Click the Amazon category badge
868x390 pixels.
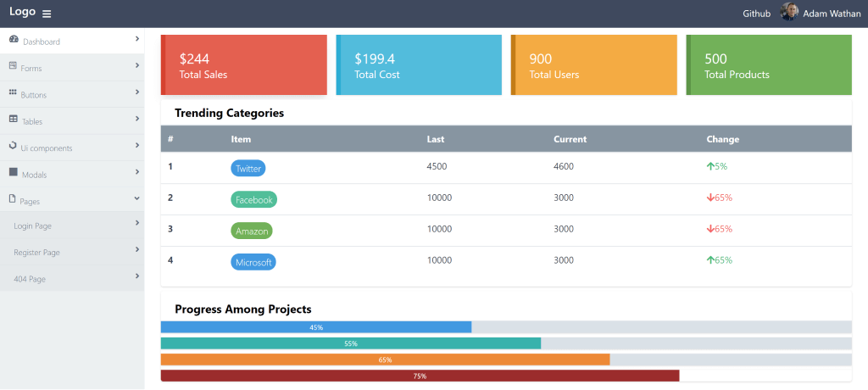click(252, 231)
